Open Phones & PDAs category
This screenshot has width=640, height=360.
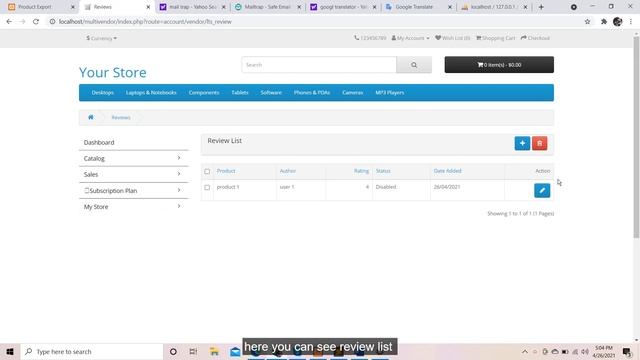[312, 93]
